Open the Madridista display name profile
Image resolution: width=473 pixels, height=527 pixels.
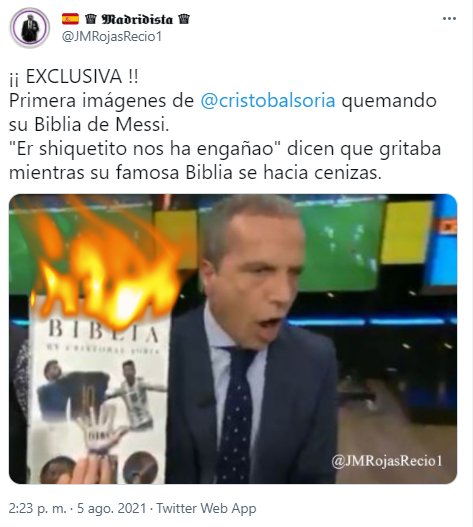pos(137,19)
